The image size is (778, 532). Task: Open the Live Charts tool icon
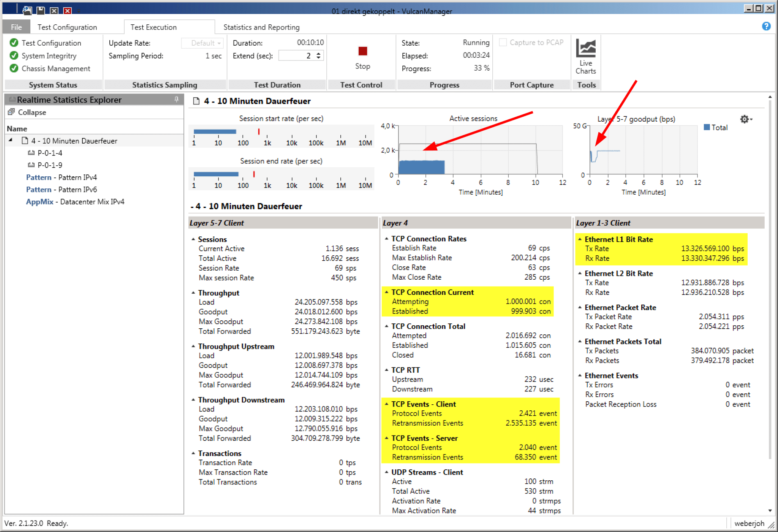tap(586, 48)
